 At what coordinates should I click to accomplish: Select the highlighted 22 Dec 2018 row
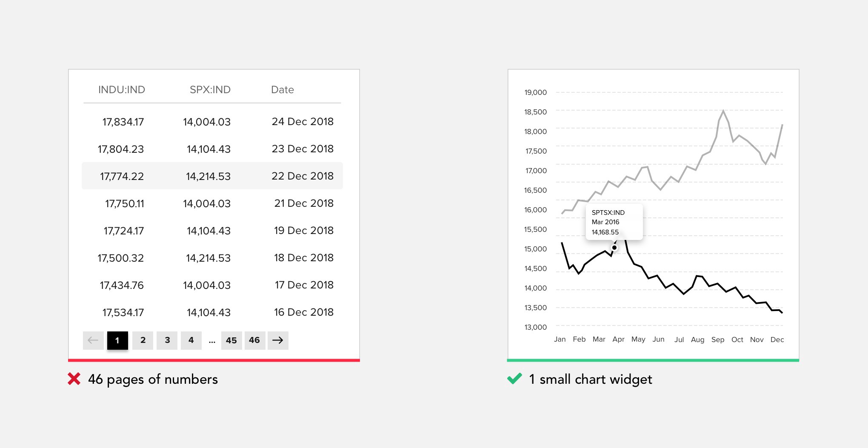[212, 176]
